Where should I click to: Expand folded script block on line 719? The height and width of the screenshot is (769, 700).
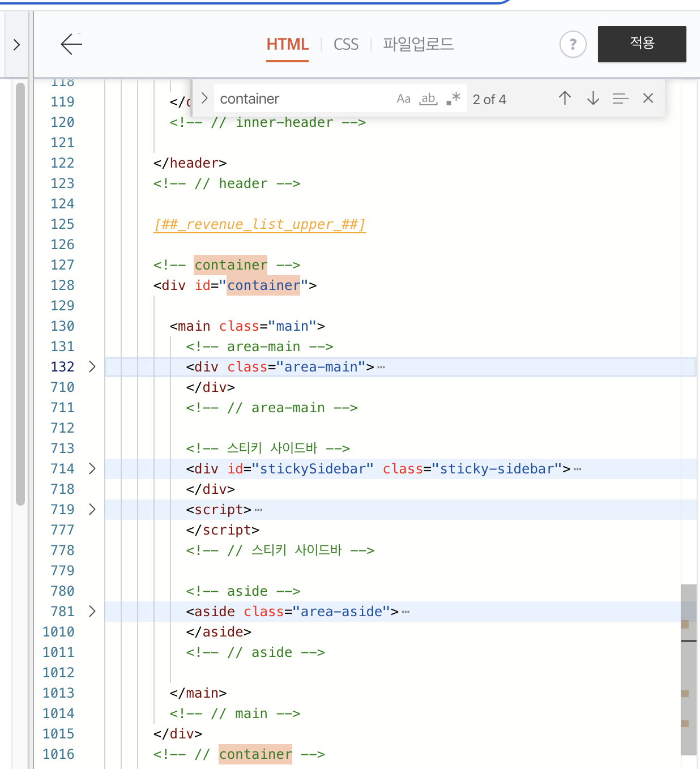click(92, 510)
